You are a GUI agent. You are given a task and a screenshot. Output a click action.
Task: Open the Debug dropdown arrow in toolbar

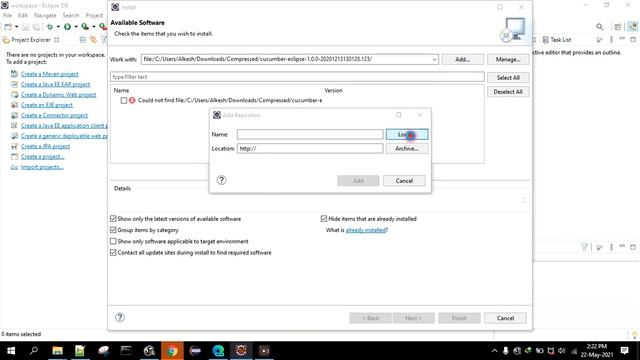[58, 27]
